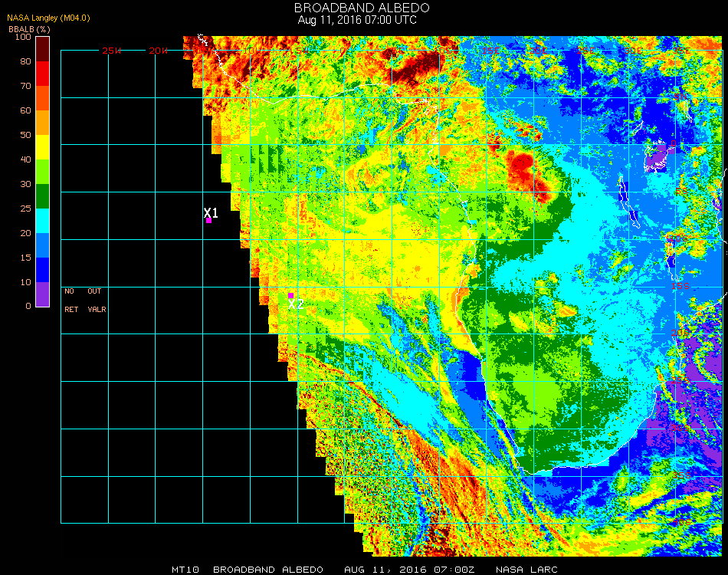Click the NASA LARC footer text
The image size is (728, 575).
click(526, 570)
